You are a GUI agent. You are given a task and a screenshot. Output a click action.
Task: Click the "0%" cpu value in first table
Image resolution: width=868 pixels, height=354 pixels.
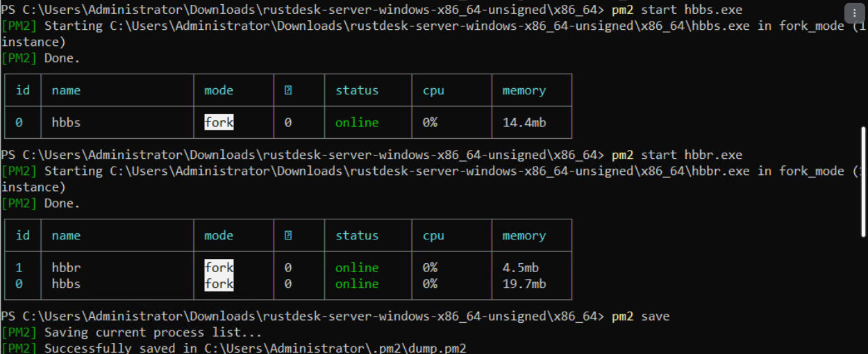click(x=430, y=122)
